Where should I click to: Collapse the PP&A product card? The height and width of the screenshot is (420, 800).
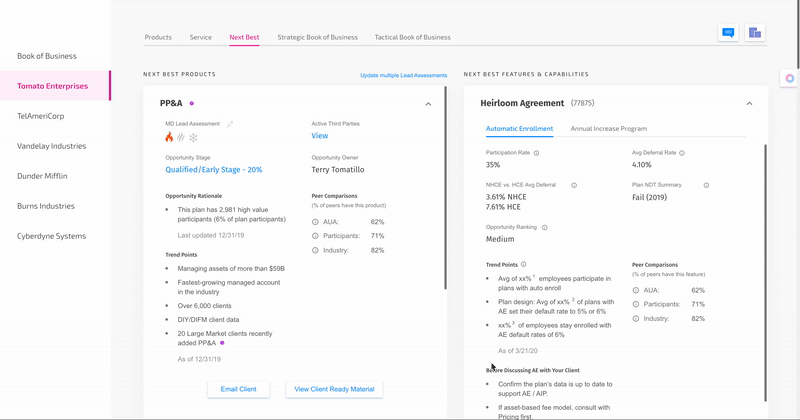pos(428,104)
